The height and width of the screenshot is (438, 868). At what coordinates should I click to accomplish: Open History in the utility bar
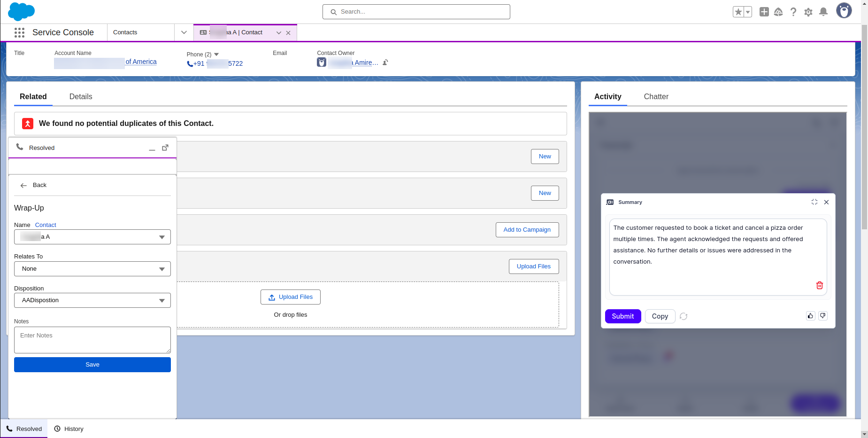[69, 429]
